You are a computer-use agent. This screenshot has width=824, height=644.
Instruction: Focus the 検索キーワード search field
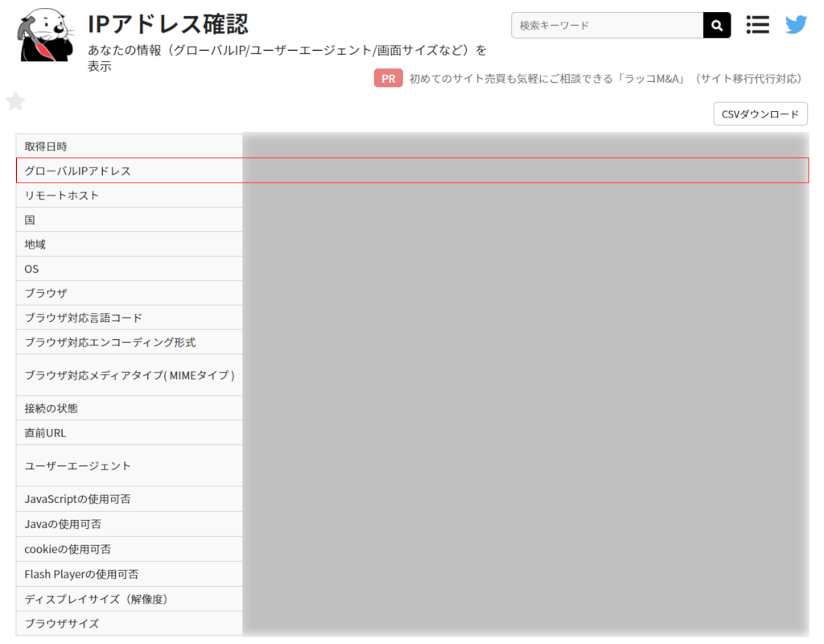(x=607, y=25)
